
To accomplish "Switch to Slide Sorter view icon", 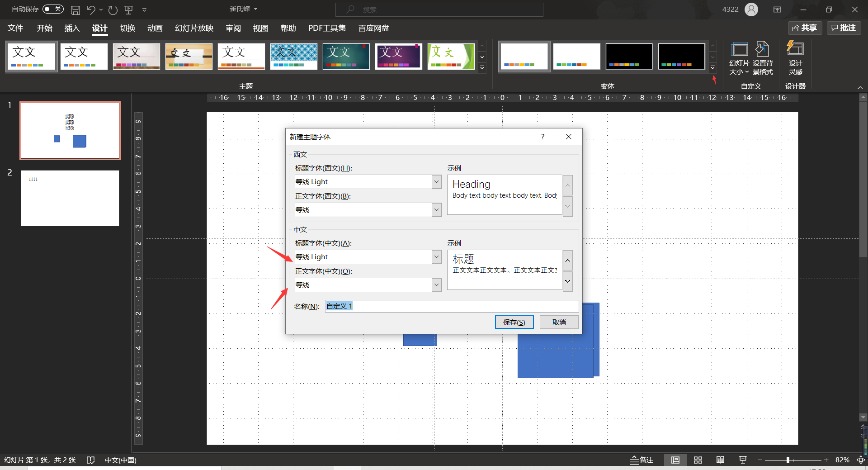I will click(698, 460).
